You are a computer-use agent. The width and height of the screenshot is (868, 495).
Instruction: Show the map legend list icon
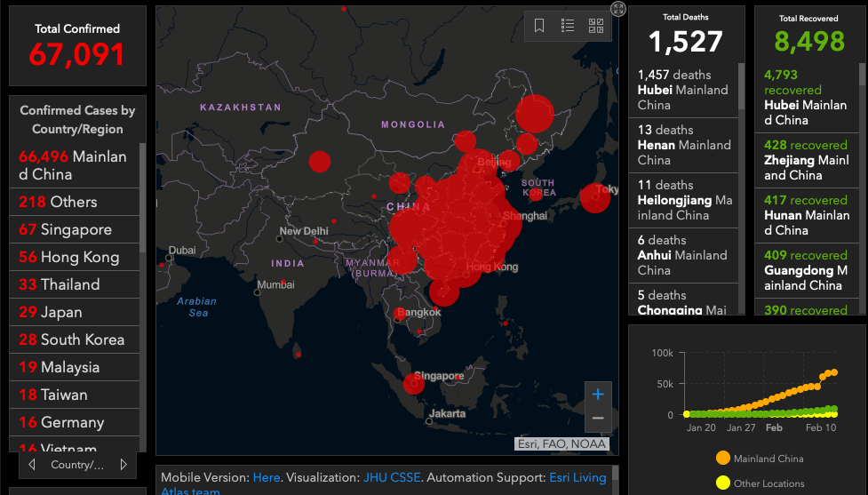568,26
